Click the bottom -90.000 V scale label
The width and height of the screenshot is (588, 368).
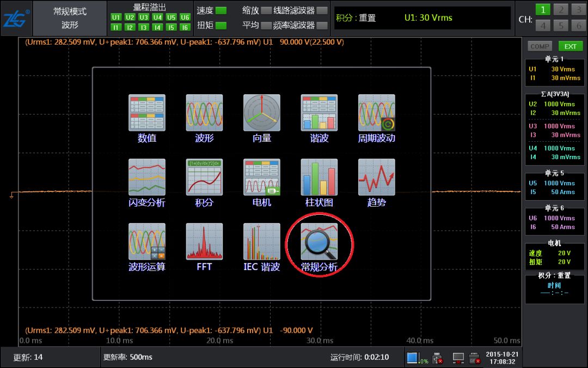click(x=296, y=330)
